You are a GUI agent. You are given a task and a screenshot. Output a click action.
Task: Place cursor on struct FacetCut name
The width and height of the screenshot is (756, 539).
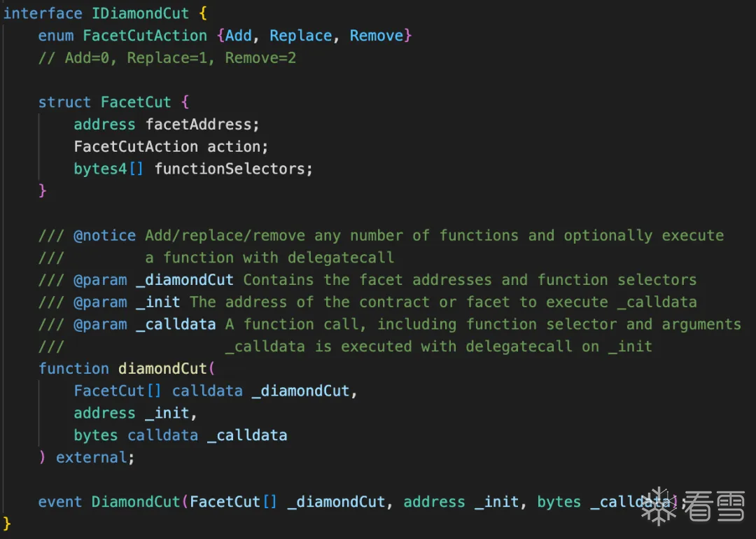pyautogui.click(x=136, y=102)
